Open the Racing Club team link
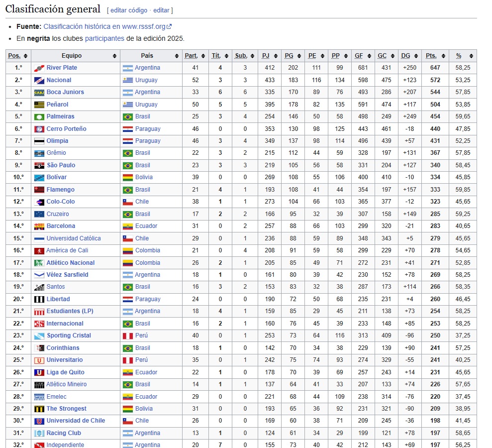The width and height of the screenshot is (492, 448). coord(64,433)
